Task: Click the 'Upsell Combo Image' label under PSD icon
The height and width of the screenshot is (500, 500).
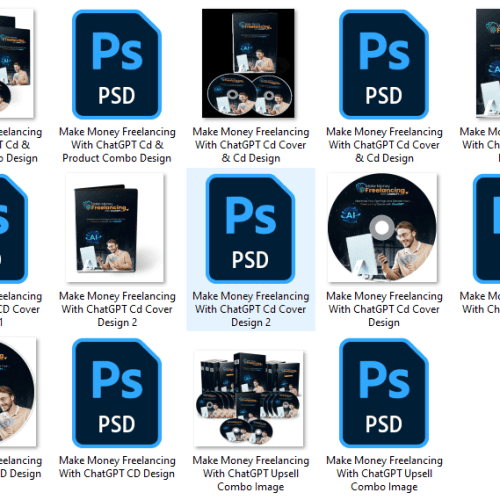Action: pyautogui.click(x=384, y=474)
